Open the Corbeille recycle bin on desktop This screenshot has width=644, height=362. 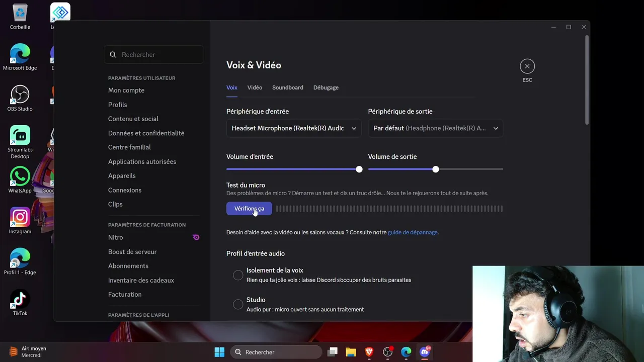[x=20, y=16]
